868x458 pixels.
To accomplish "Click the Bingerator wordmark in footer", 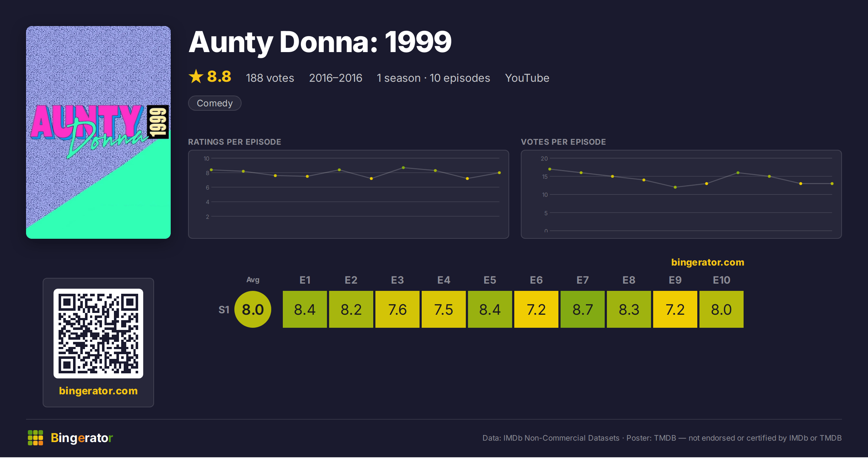I will [82, 438].
